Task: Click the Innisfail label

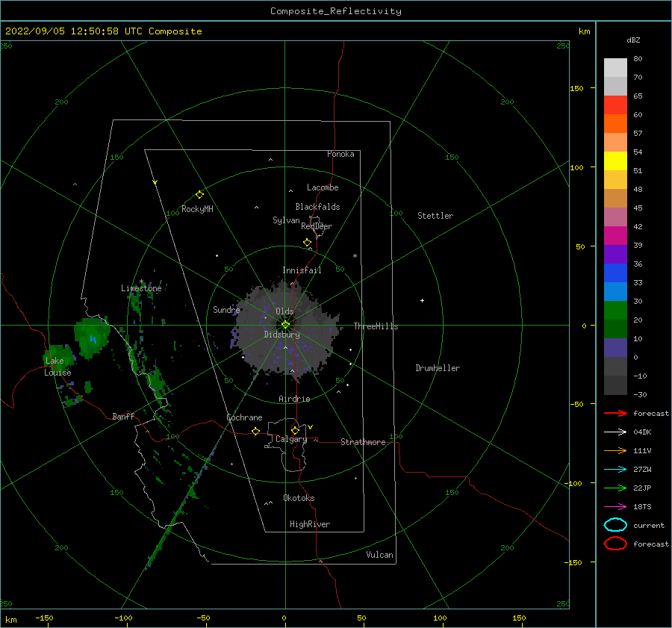Action: pyautogui.click(x=302, y=270)
